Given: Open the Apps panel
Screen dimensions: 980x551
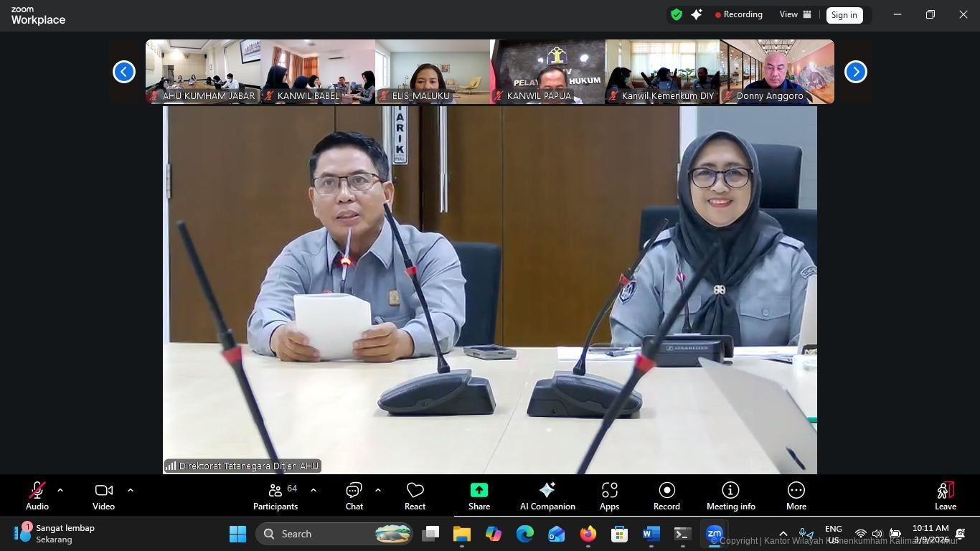Looking at the screenshot, I should (609, 496).
